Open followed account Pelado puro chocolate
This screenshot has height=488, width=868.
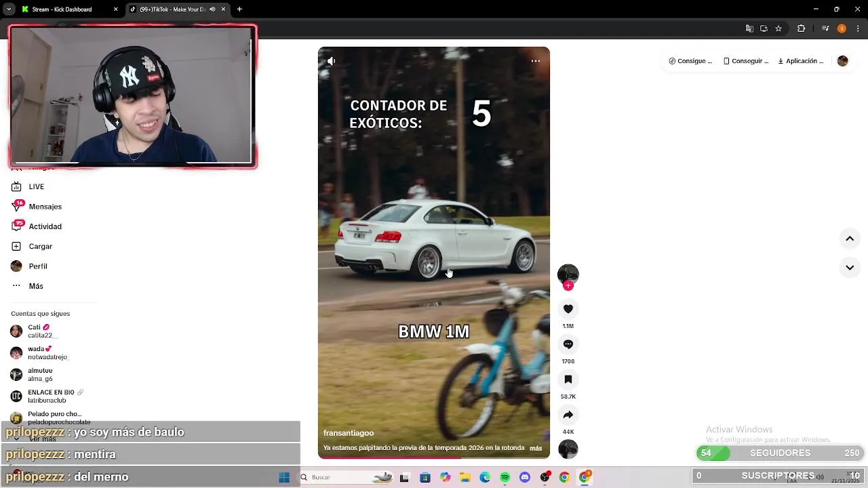coord(49,418)
